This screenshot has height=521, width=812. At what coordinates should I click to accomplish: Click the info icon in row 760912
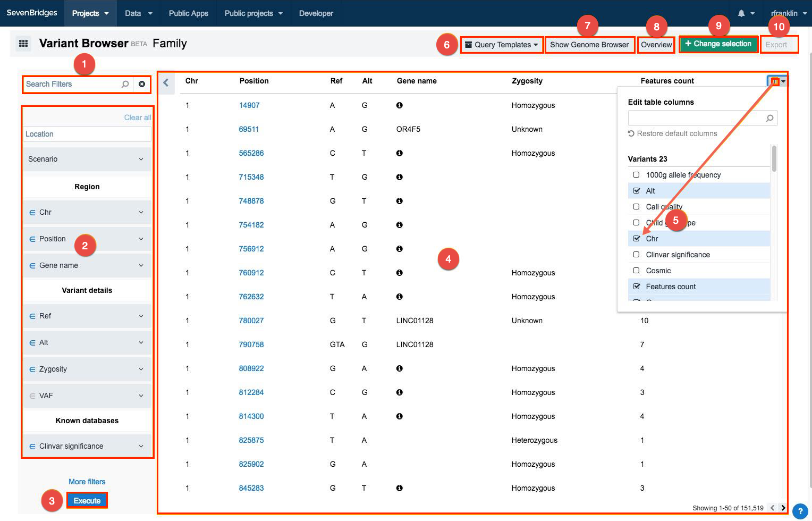pyautogui.click(x=400, y=273)
